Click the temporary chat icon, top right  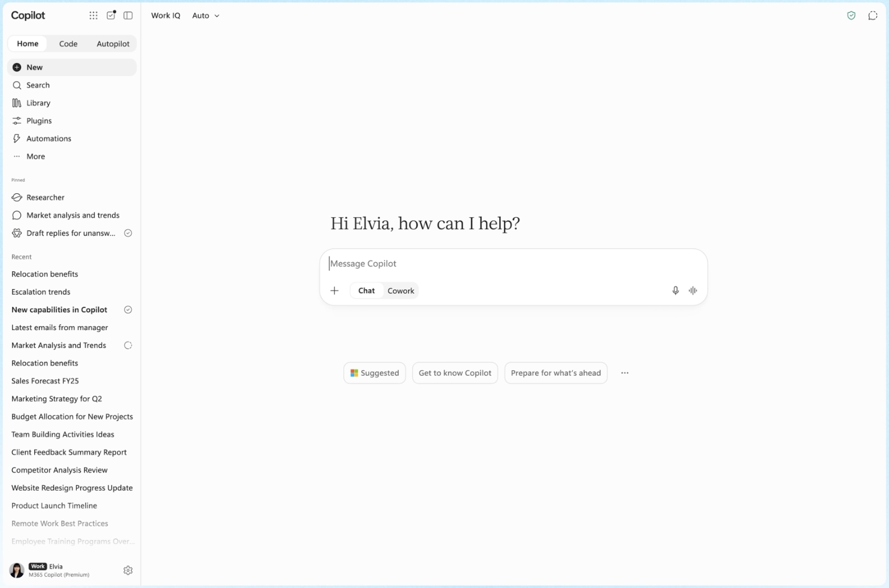(873, 16)
